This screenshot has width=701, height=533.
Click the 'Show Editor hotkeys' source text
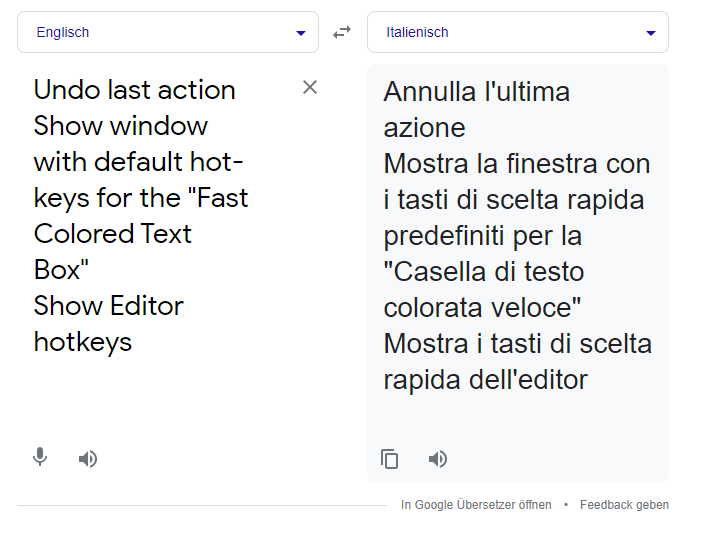(x=108, y=306)
